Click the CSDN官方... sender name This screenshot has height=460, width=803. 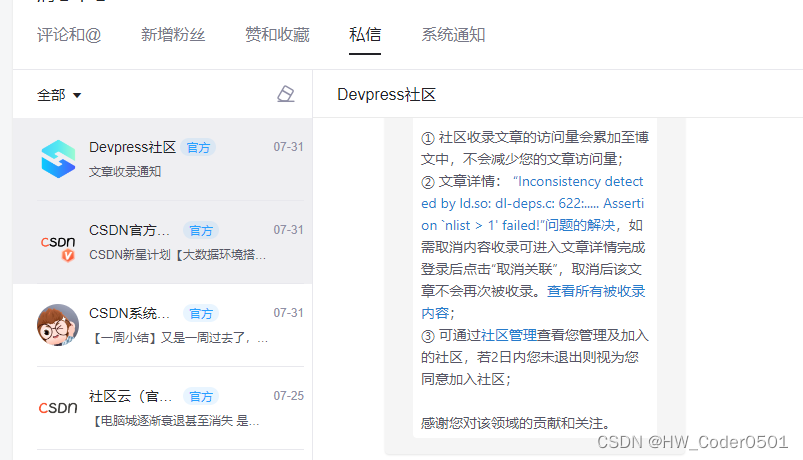point(129,231)
